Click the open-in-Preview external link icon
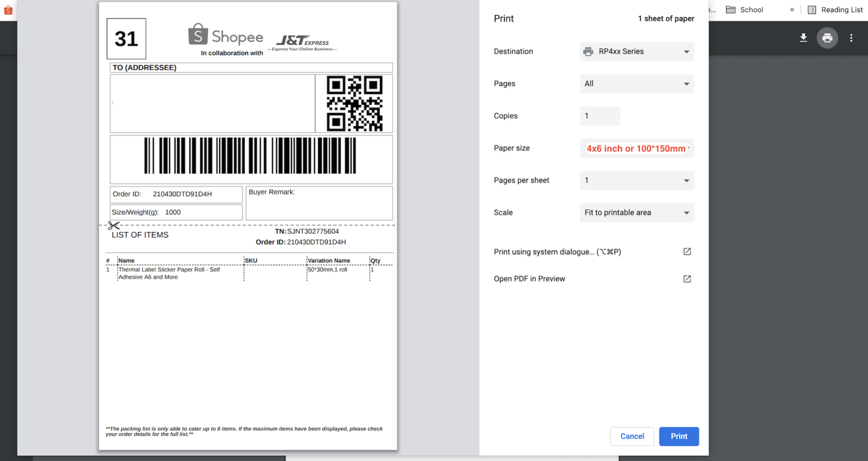Viewport: 868px width, 461px height. [x=687, y=279]
